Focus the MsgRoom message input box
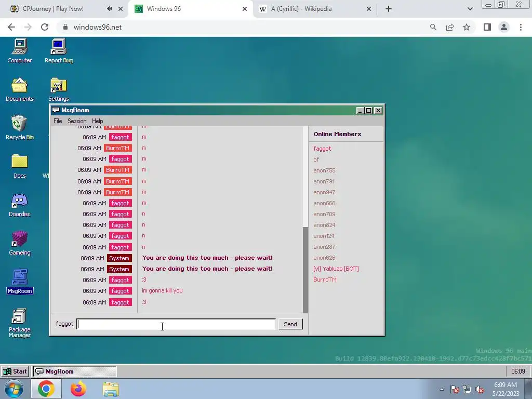The width and height of the screenshot is (532, 399). [x=177, y=324]
